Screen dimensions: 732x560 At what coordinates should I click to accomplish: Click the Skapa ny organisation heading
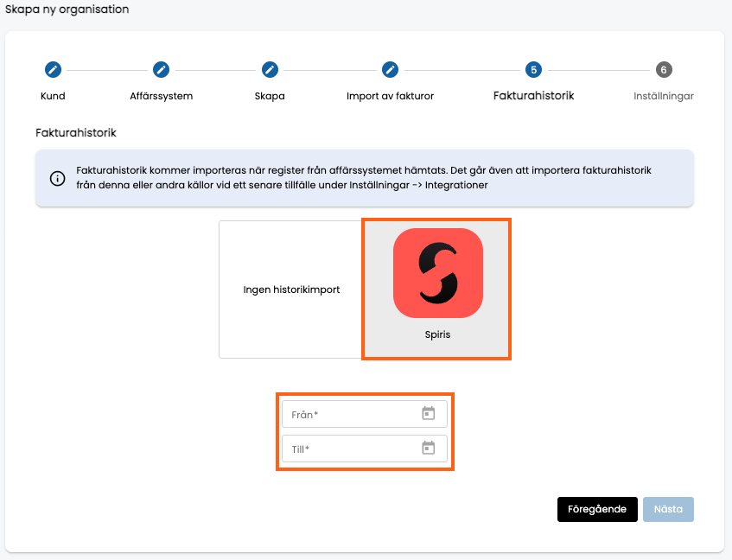[67, 10]
